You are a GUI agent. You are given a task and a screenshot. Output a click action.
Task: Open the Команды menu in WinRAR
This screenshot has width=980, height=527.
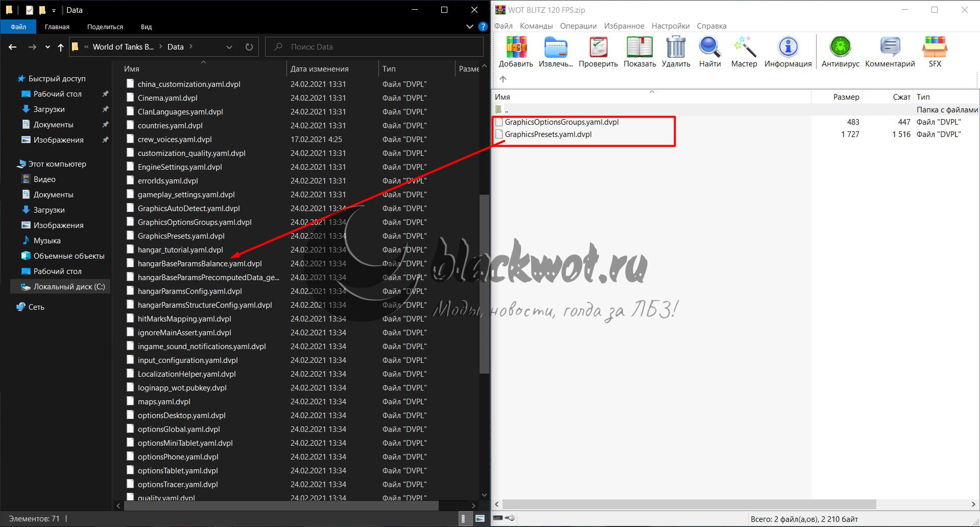pos(536,26)
